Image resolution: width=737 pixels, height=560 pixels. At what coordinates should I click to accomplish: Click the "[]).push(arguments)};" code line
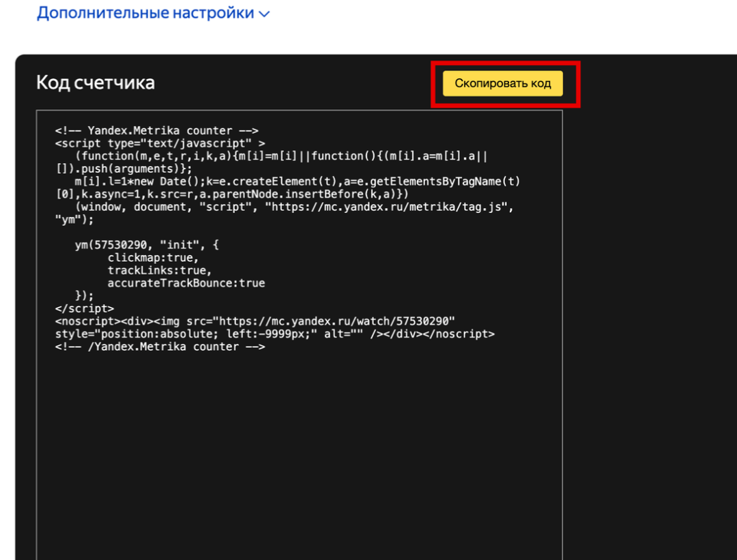click(x=124, y=168)
